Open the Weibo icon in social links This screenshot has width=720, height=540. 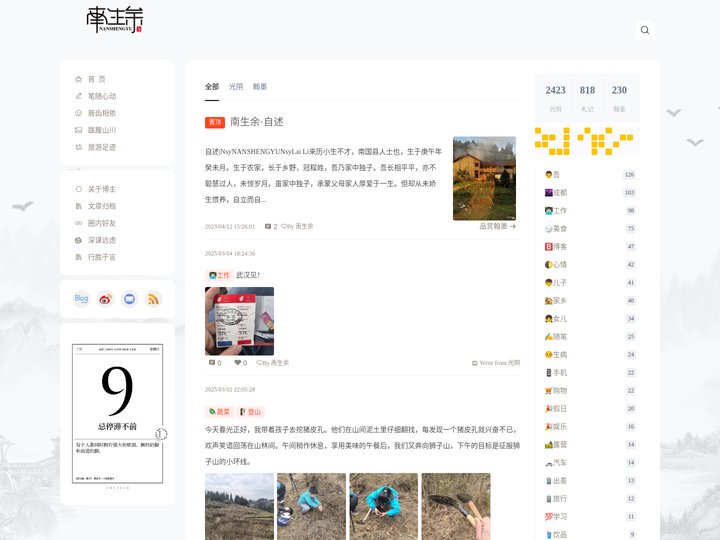(105, 299)
